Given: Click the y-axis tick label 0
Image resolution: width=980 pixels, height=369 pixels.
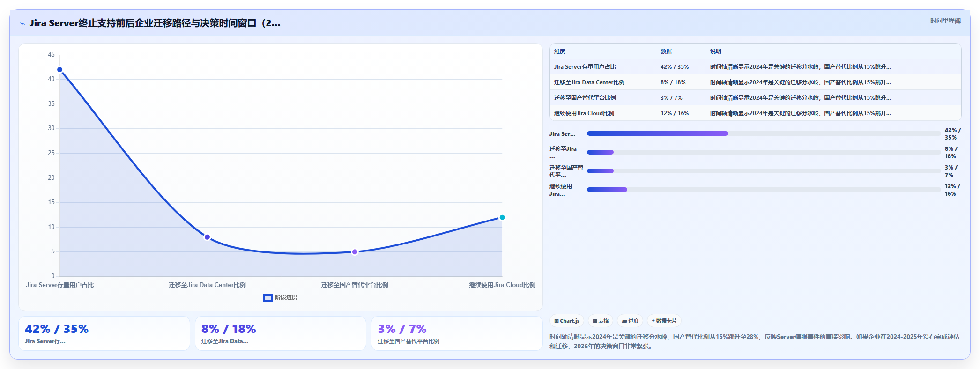Looking at the screenshot, I should click(53, 276).
